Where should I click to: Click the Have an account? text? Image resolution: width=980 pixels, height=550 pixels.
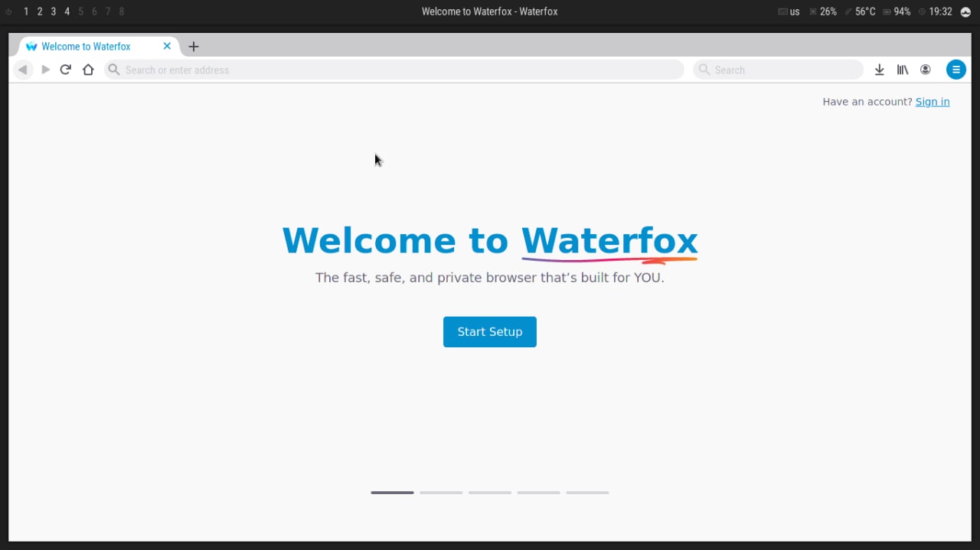coord(867,102)
